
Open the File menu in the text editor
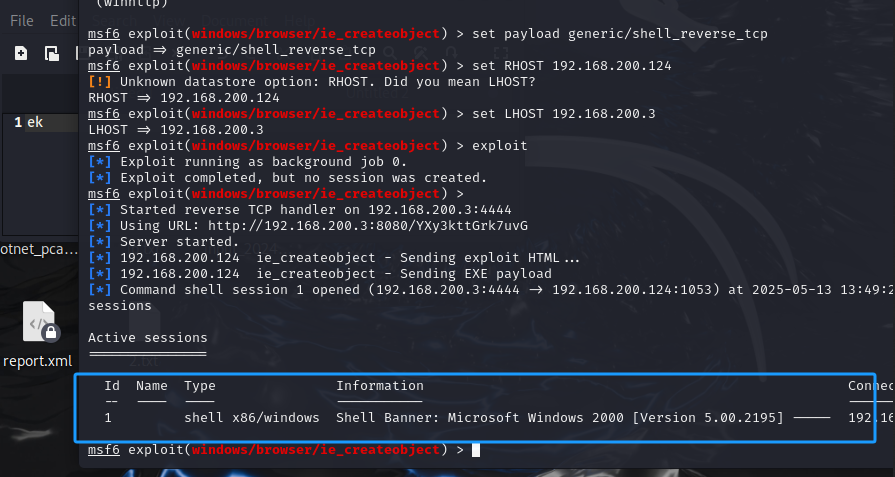pyautogui.click(x=22, y=21)
